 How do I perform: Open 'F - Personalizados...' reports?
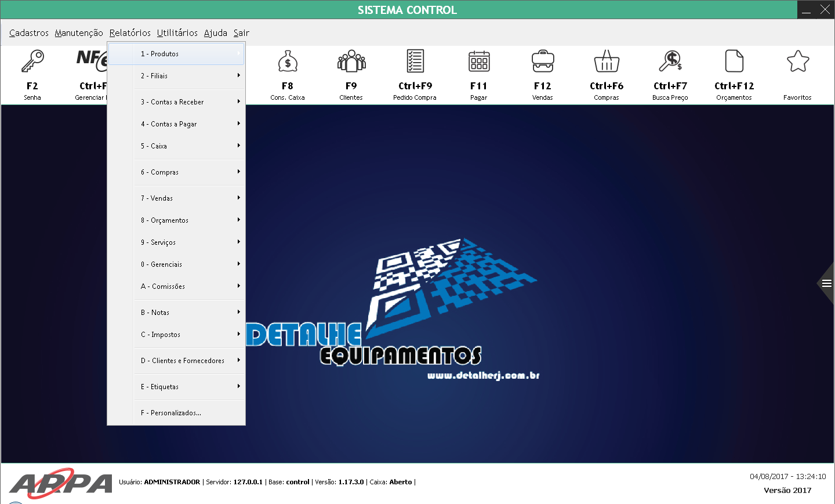pyautogui.click(x=176, y=413)
